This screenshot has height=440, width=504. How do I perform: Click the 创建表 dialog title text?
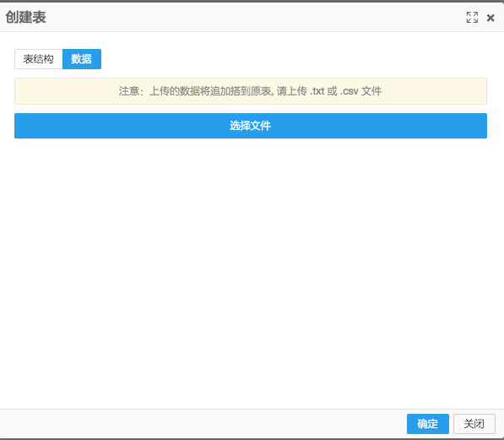point(25,18)
